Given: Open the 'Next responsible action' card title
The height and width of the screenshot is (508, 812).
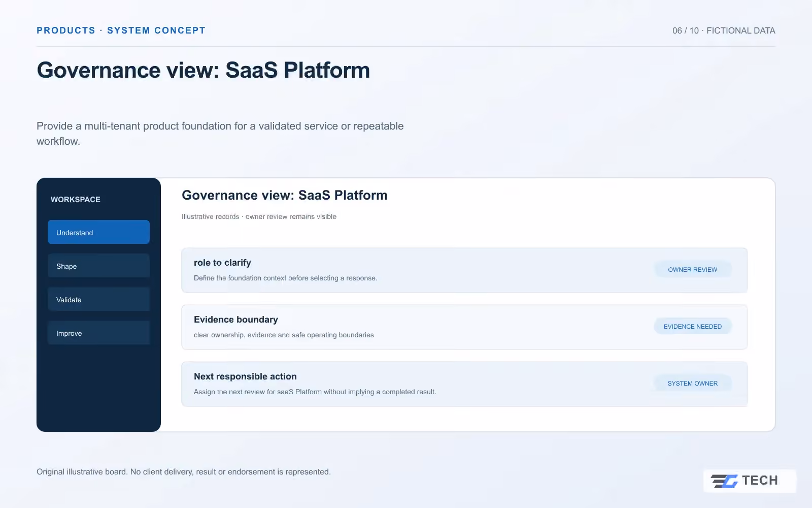Looking at the screenshot, I should 245,376.
